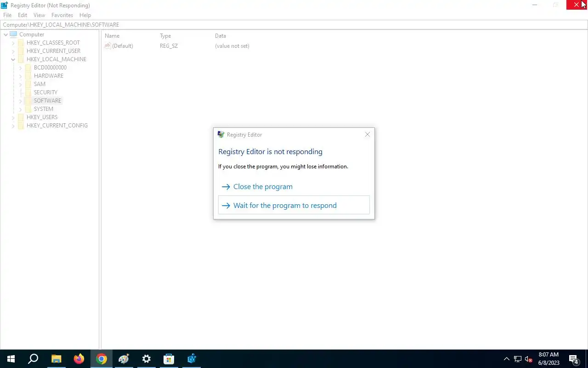This screenshot has height=368, width=588.
Task: Close the not responding dialog with X
Action: point(367,134)
